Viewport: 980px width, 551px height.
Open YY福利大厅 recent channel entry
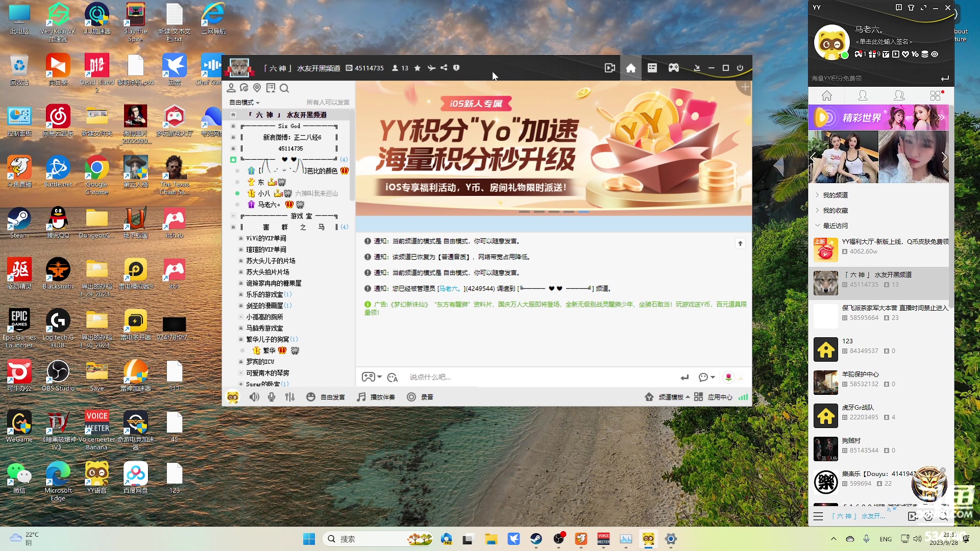pos(878,250)
